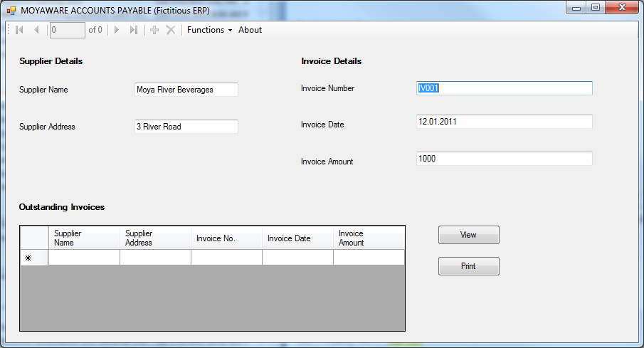Click the Move Previous record arrow

coord(36,30)
